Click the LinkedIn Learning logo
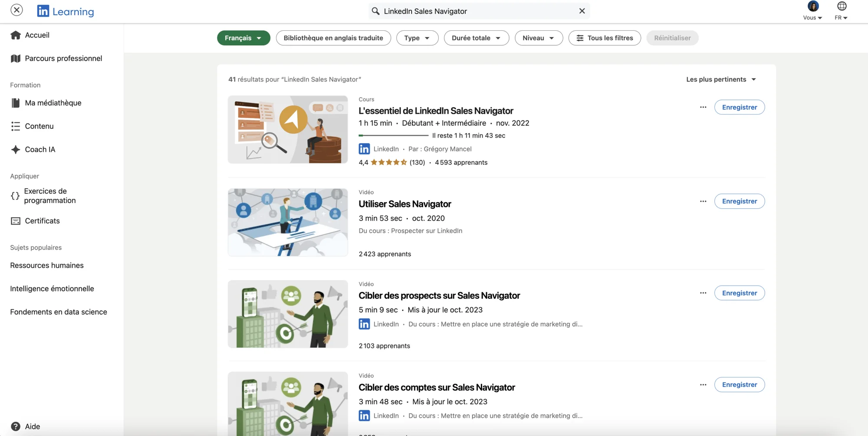The height and width of the screenshot is (436, 868). pyautogui.click(x=66, y=11)
